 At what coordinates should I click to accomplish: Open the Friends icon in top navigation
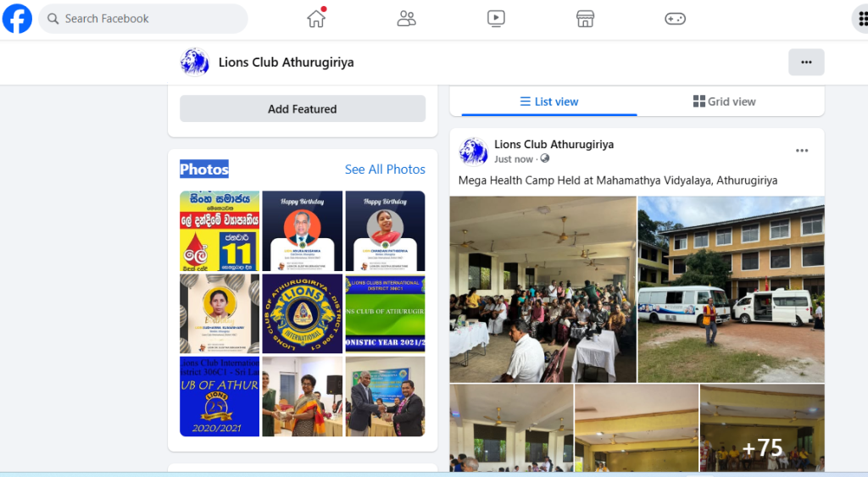[406, 19]
